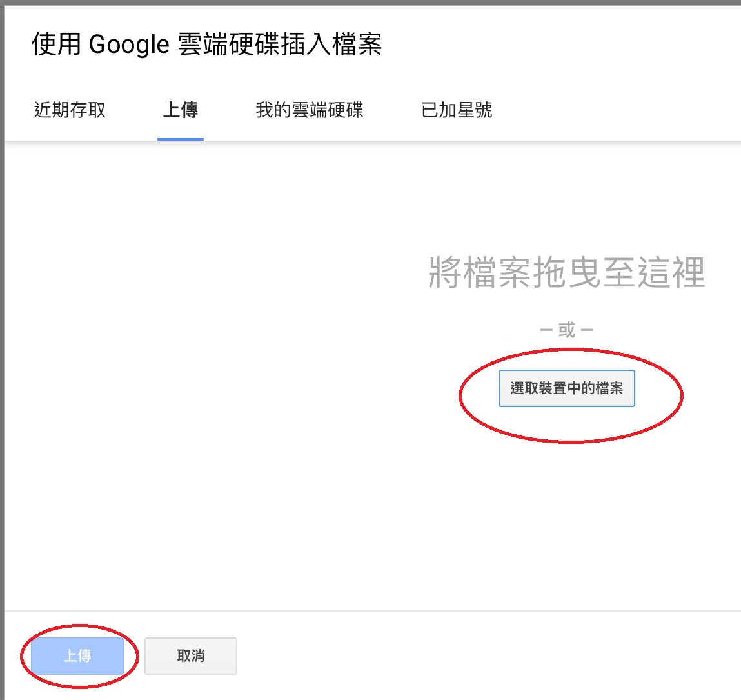Open the 我的雲端硬碟 tab
The width and height of the screenshot is (741, 700).
[310, 110]
